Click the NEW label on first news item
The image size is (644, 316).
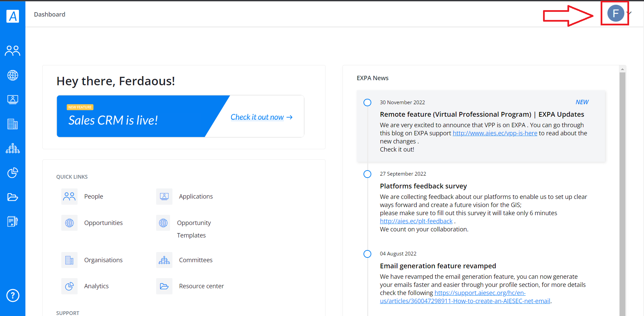click(x=582, y=102)
